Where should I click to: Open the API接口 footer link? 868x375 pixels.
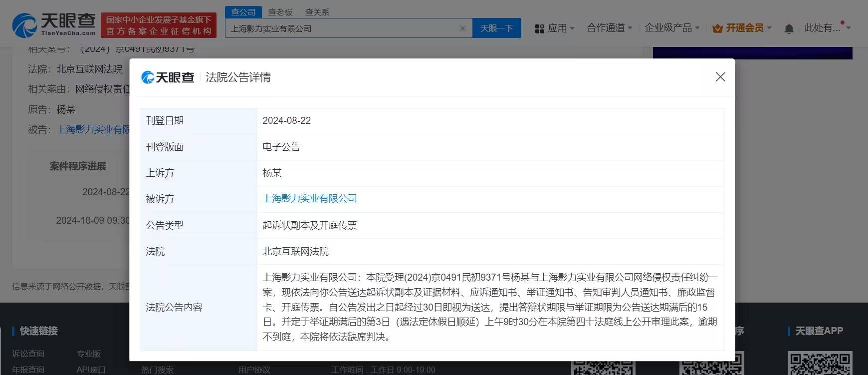pyautogui.click(x=91, y=370)
